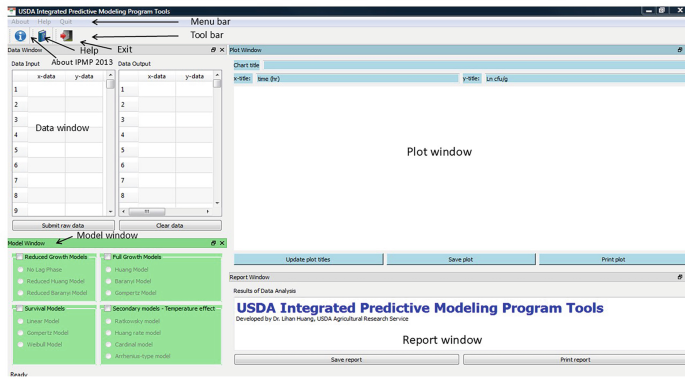Float the Plot Window using its dock icon

pos(680,50)
